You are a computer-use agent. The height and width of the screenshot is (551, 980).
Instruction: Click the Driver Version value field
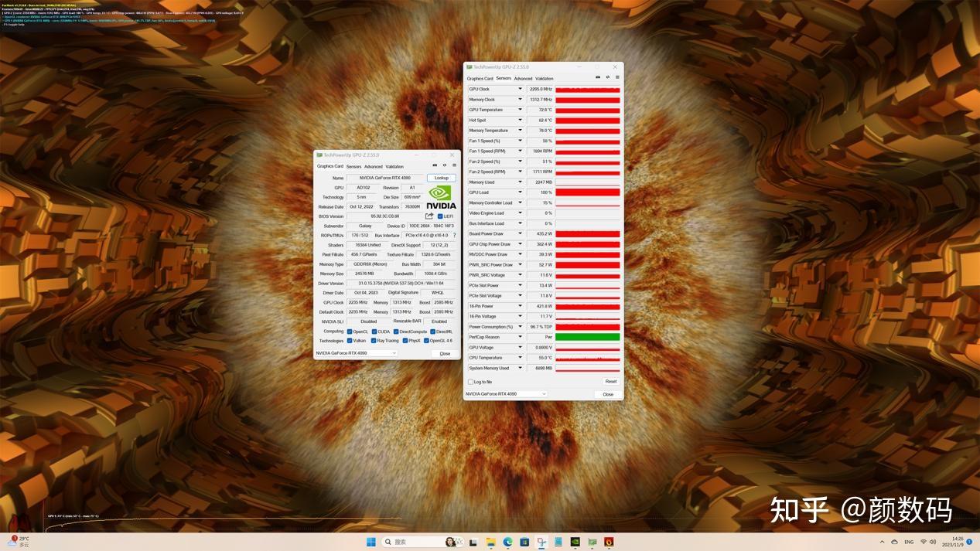click(401, 284)
